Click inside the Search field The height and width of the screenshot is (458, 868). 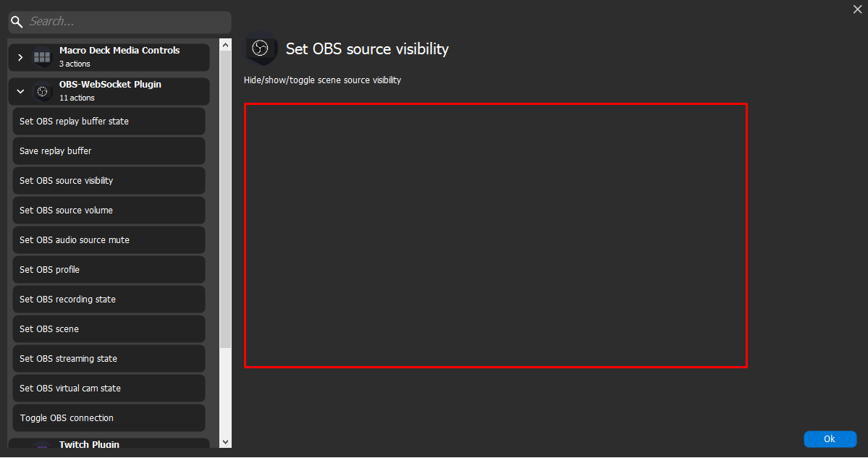(123, 21)
